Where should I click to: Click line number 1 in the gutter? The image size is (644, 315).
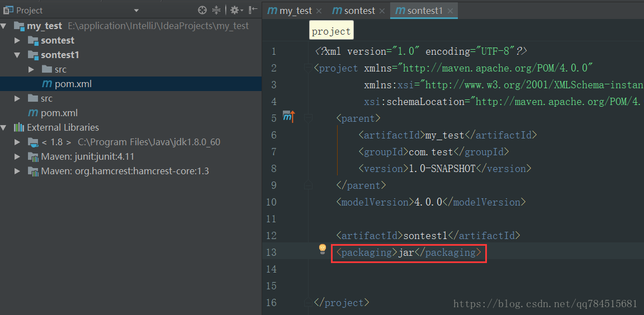(274, 52)
